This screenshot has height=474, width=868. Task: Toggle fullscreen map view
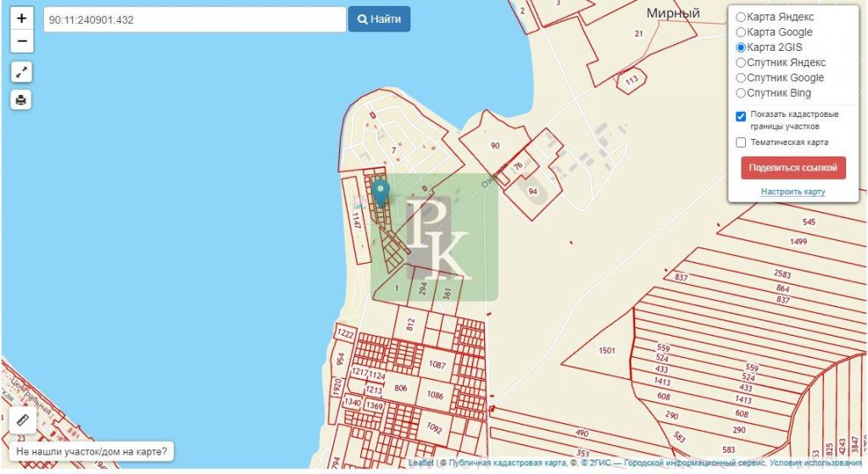click(x=21, y=72)
